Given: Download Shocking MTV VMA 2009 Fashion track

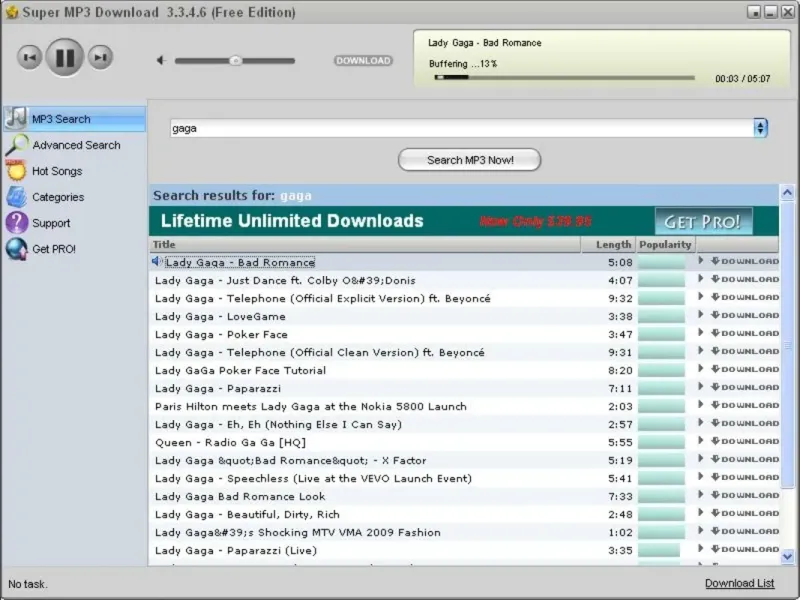Looking at the screenshot, I should click(x=745, y=531).
